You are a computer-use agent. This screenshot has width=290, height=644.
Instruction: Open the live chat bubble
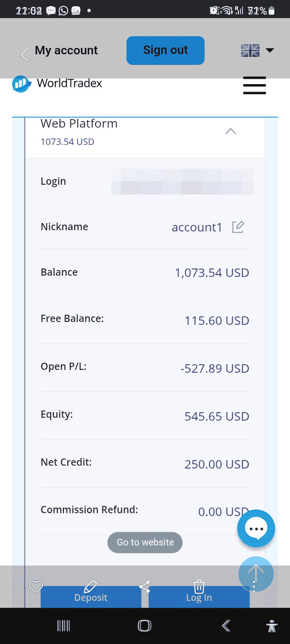click(x=256, y=528)
